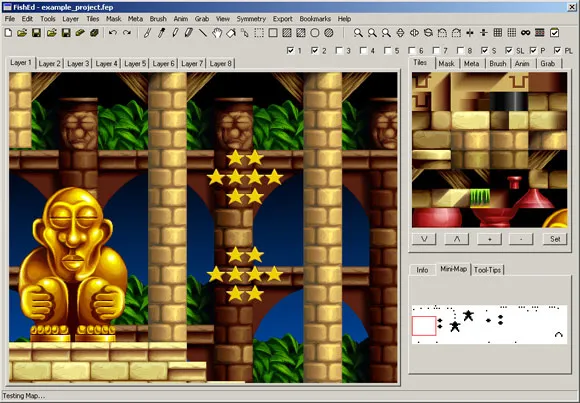Select the pencil drawing tool
The image size is (580, 403).
pyautogui.click(x=175, y=33)
